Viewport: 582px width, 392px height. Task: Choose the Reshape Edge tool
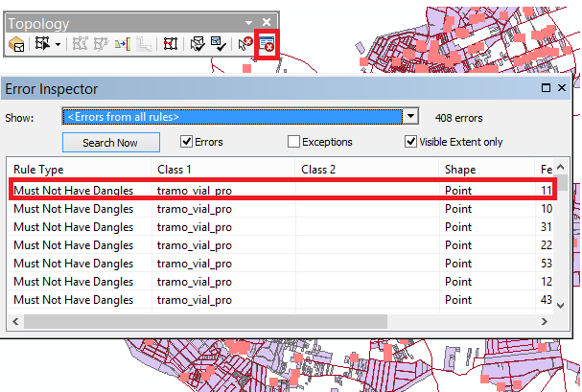pyautogui.click(x=101, y=44)
